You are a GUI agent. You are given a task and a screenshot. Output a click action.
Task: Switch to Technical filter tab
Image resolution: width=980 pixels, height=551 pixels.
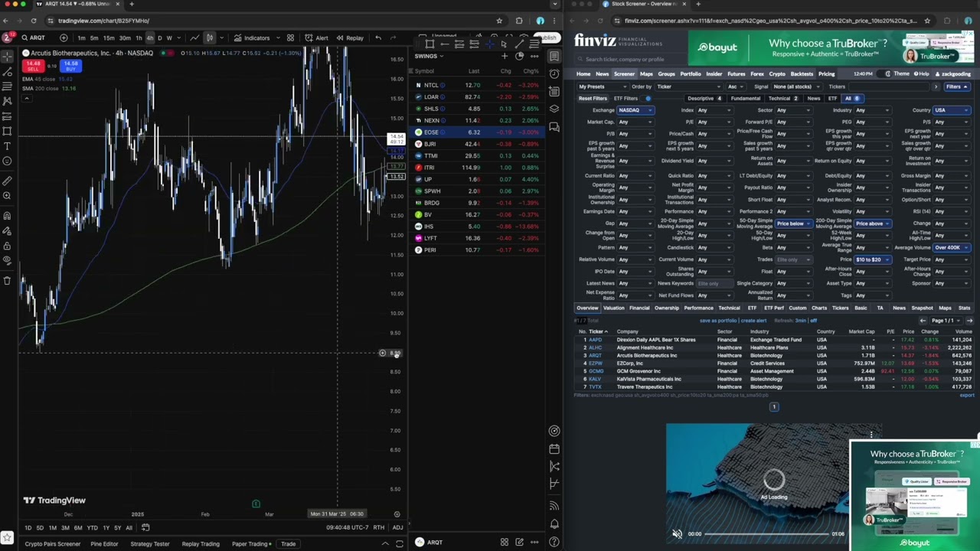782,98
